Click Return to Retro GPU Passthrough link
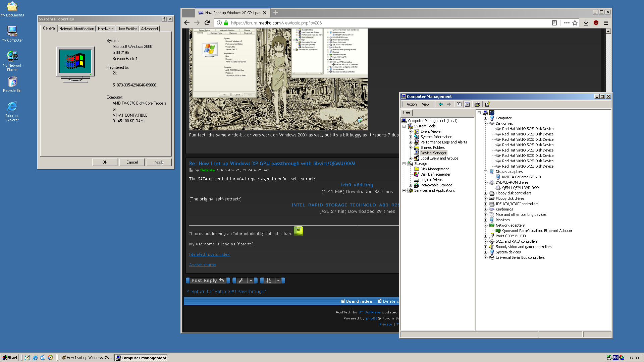644x362 pixels. (226, 292)
